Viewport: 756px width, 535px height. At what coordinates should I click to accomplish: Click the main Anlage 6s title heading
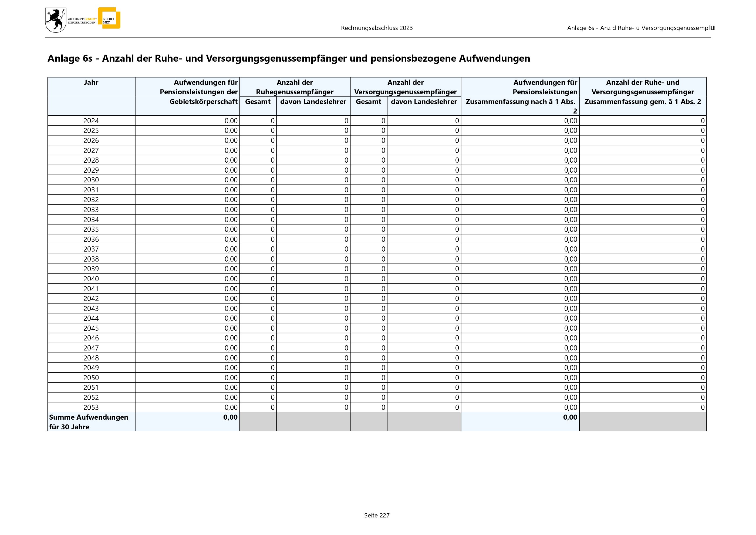click(289, 58)
